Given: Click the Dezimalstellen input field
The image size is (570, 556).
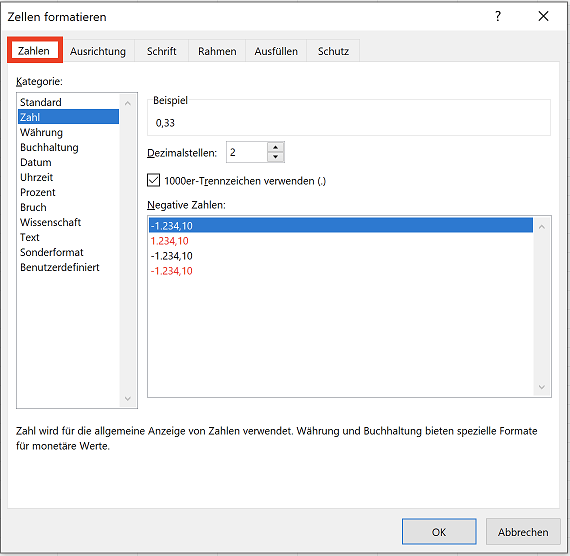Looking at the screenshot, I should 247,152.
